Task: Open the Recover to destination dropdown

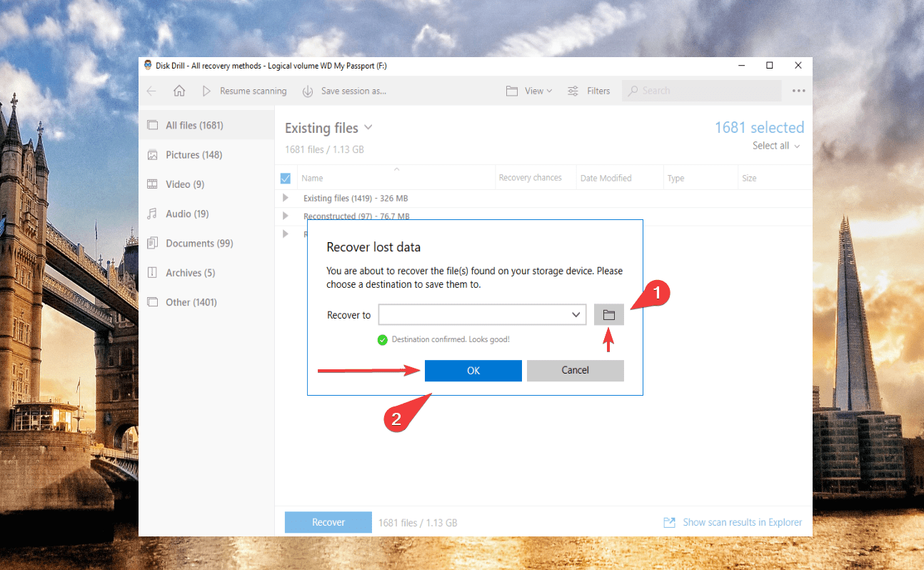Action: pos(576,314)
